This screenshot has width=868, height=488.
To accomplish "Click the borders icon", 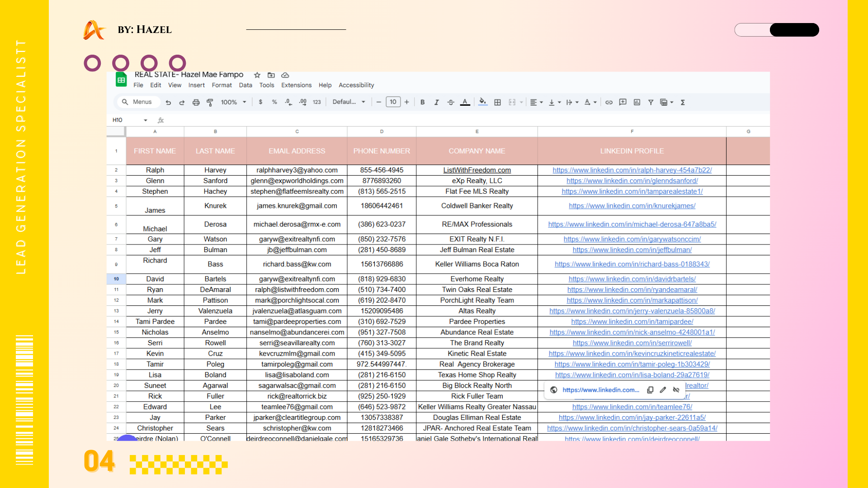I will 497,103.
